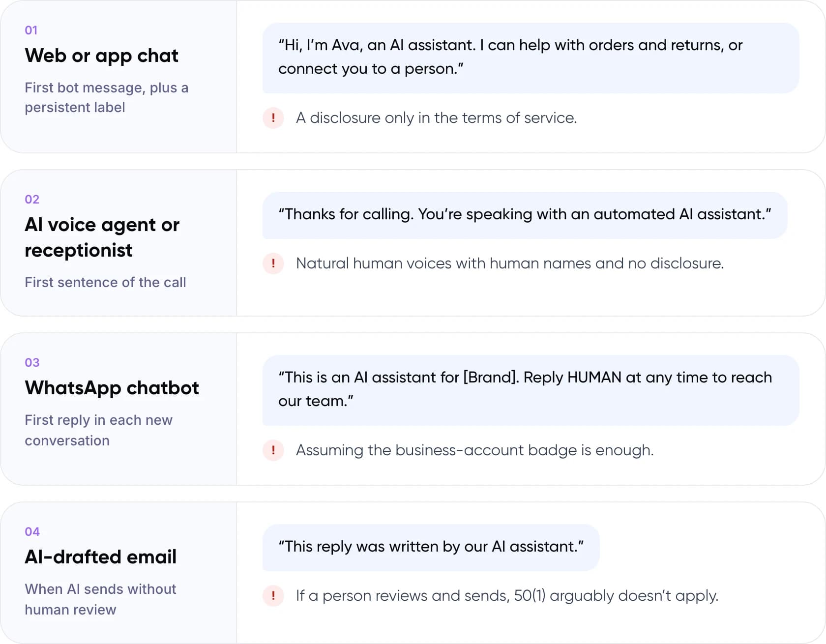Click 'First bot message, plus a persistent label' text
The height and width of the screenshot is (644, 826).
(x=106, y=97)
